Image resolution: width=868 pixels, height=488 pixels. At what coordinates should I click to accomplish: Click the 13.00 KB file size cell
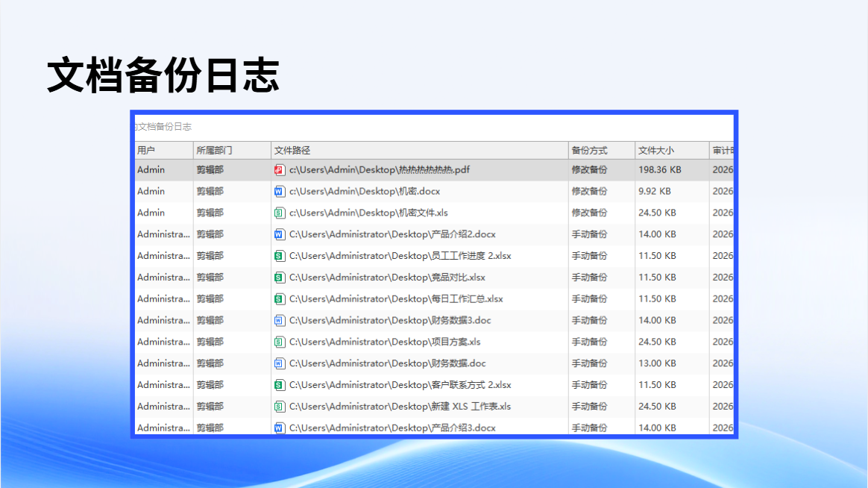657,363
